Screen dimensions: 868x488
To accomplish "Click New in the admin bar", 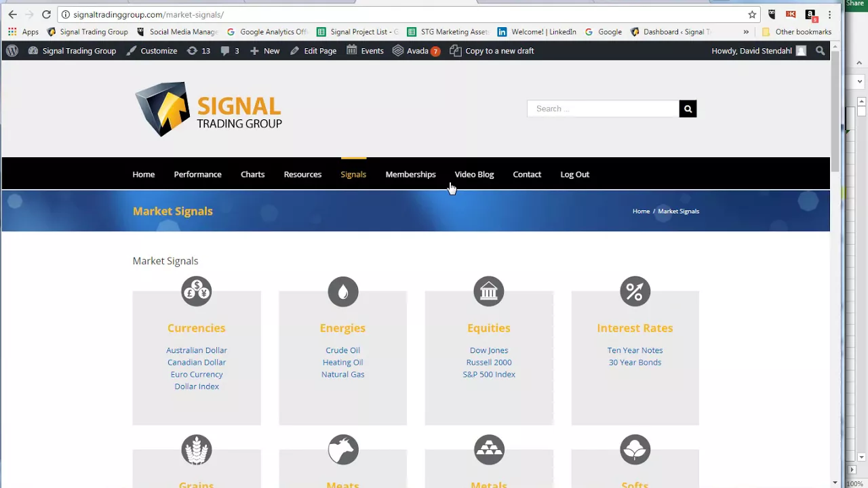I will (x=264, y=51).
